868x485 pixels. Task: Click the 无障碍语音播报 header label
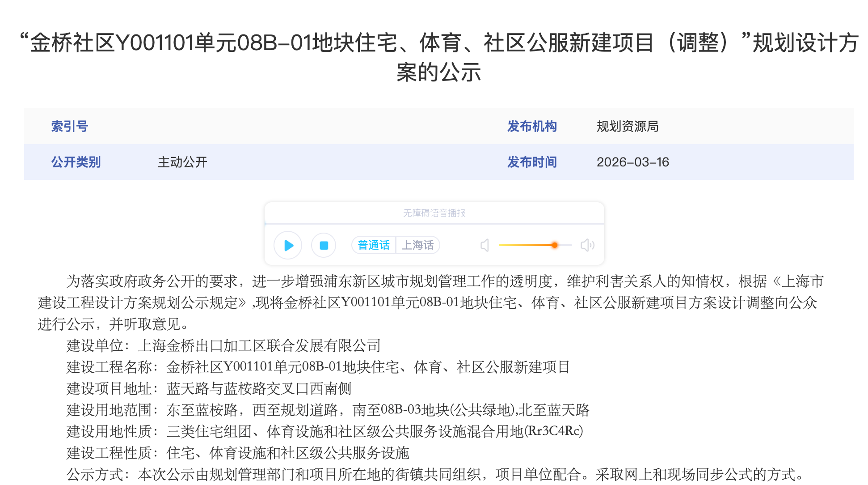point(434,213)
